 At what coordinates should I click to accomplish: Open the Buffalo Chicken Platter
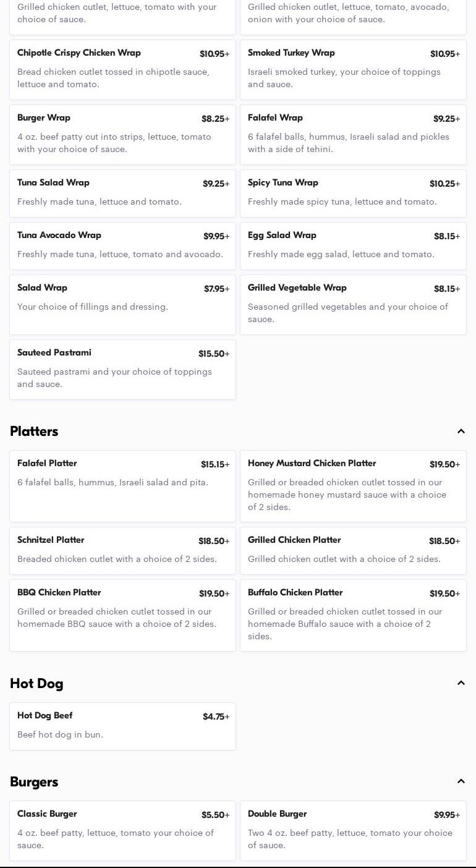click(353, 615)
